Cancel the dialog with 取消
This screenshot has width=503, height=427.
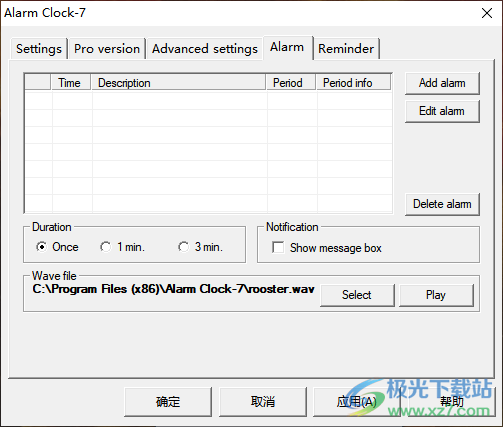click(x=263, y=402)
